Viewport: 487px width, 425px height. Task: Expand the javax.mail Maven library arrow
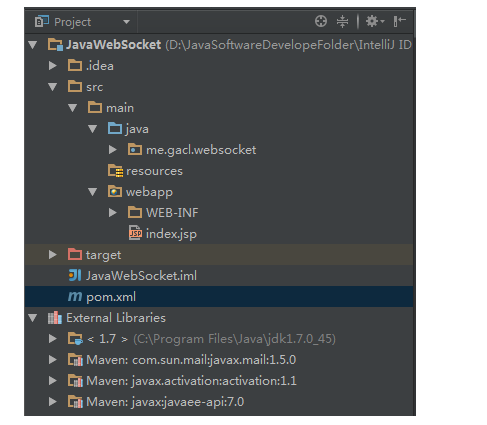click(x=53, y=360)
